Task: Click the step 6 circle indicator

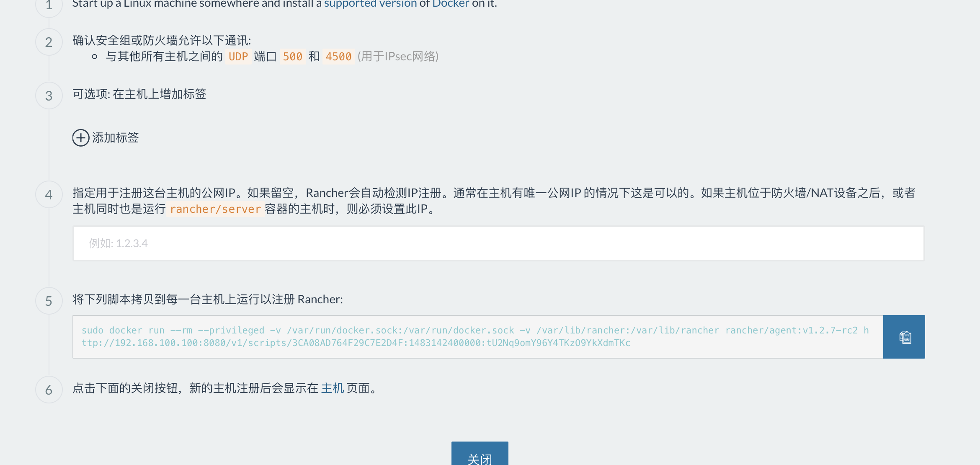Action: [x=49, y=390]
